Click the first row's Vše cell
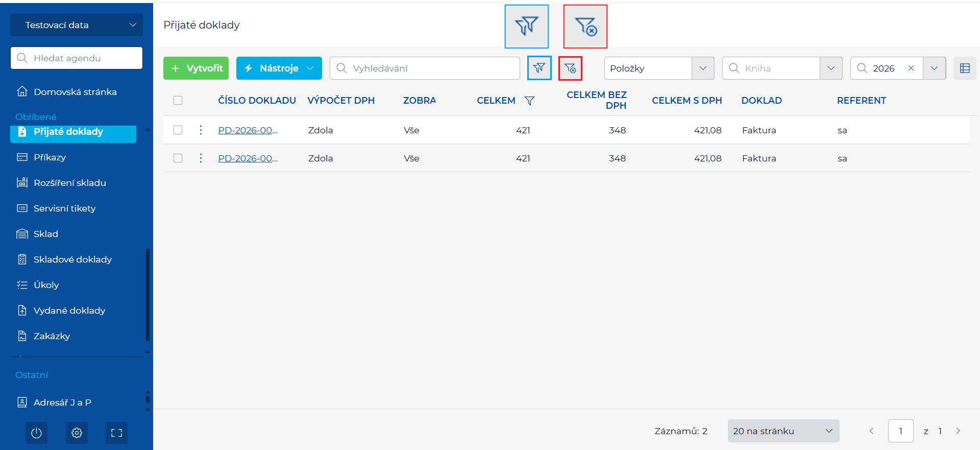Viewport: 980px width, 450px height. point(411,130)
